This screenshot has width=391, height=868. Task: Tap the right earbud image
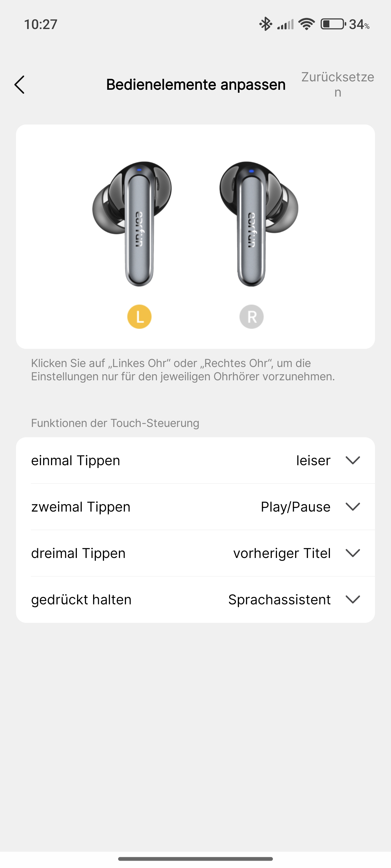[258, 224]
